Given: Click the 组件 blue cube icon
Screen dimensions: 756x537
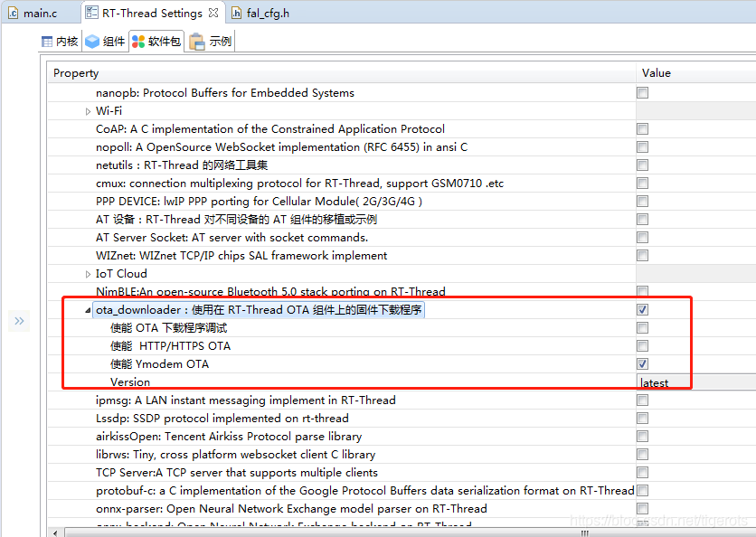Looking at the screenshot, I should click(92, 42).
